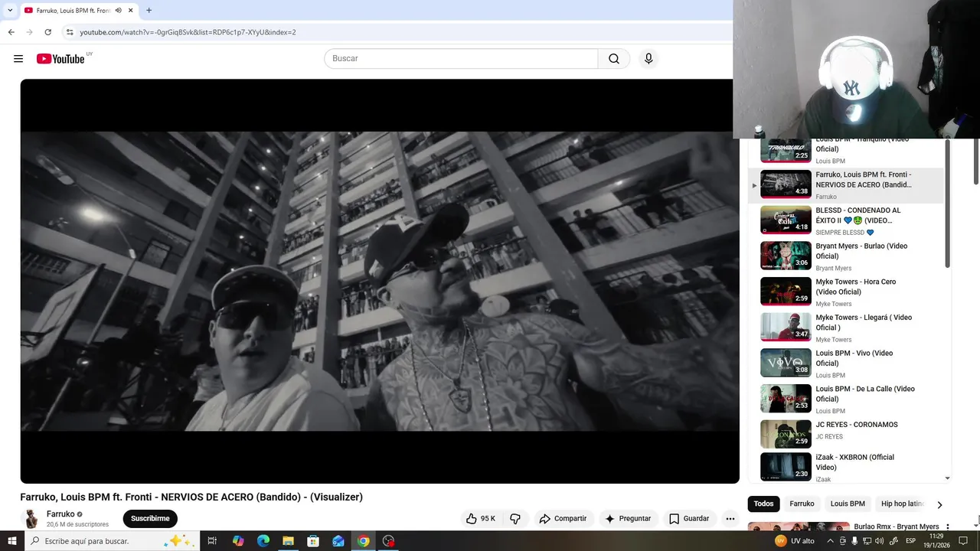Start voice search with the microphone
The height and width of the screenshot is (551, 980).
[x=648, y=59]
